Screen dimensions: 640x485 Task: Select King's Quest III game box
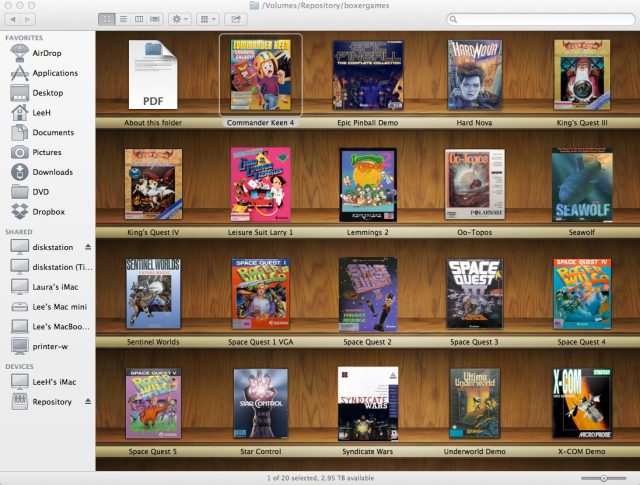click(582, 75)
